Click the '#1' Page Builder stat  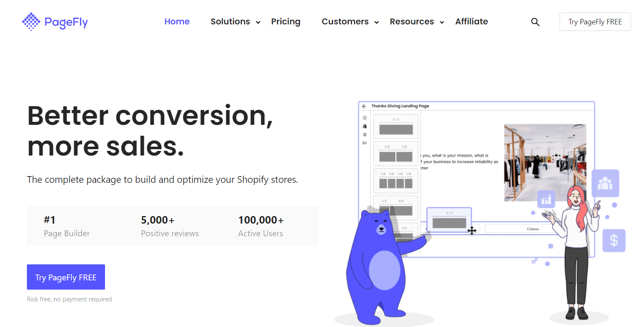[67, 226]
